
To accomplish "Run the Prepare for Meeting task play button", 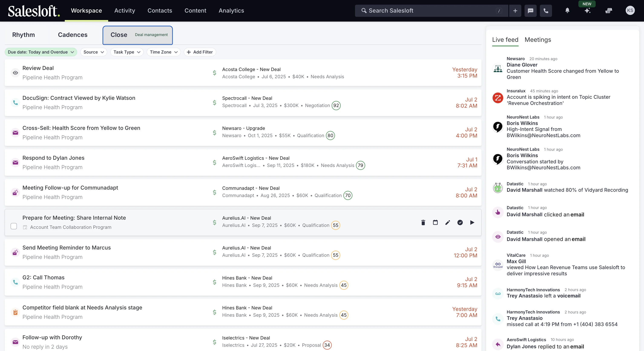I will (x=472, y=222).
